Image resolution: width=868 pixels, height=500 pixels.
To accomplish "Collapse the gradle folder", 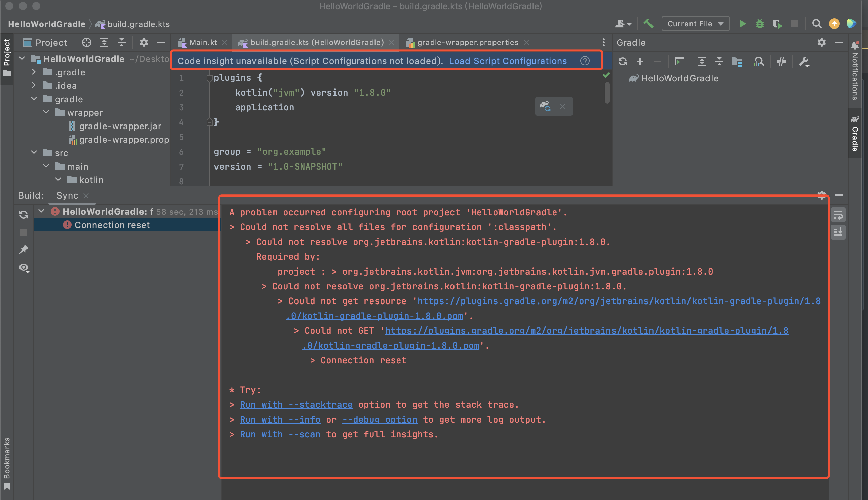I will [34, 99].
